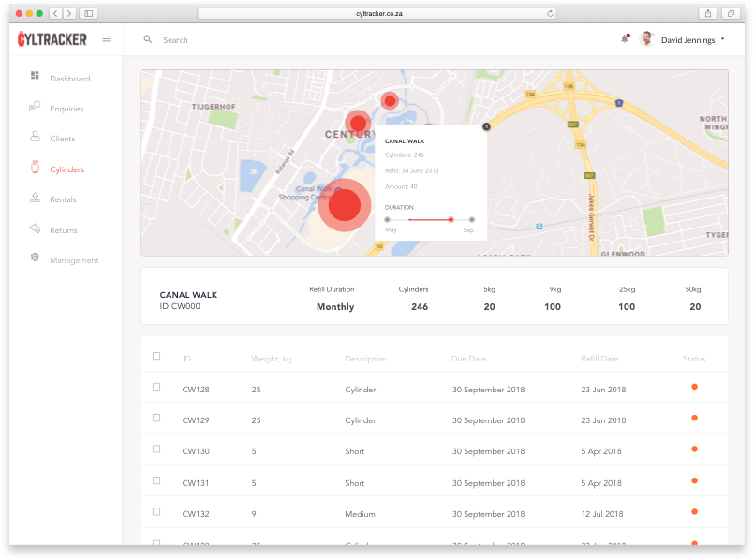The height and width of the screenshot is (560, 754).
Task: Click the red duration slider handle
Action: point(451,219)
